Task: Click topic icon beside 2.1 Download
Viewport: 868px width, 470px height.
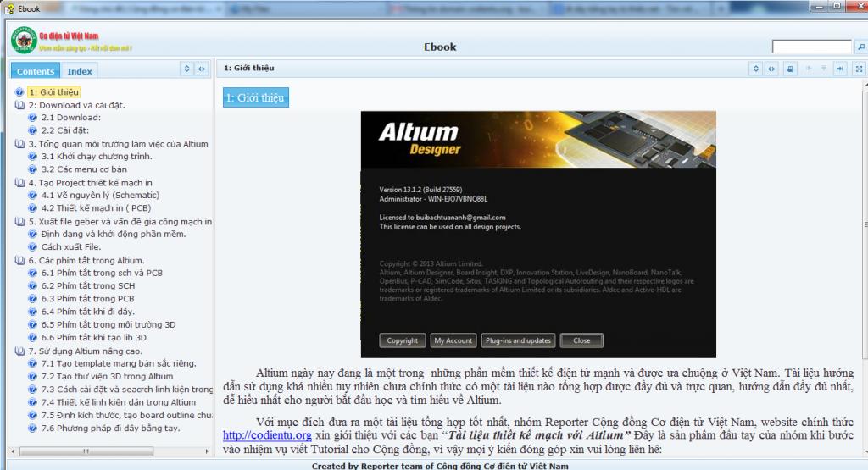Action: 33,117
